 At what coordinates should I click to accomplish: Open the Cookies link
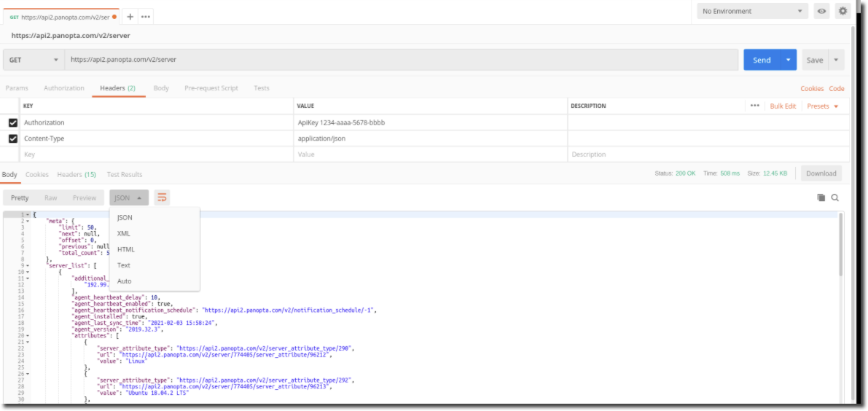(x=812, y=89)
